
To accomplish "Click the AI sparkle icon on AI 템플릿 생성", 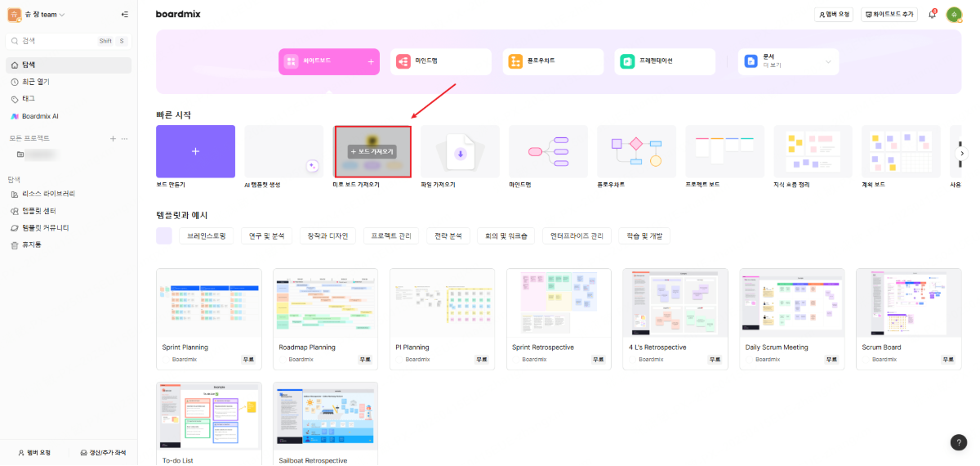I will pos(312,166).
